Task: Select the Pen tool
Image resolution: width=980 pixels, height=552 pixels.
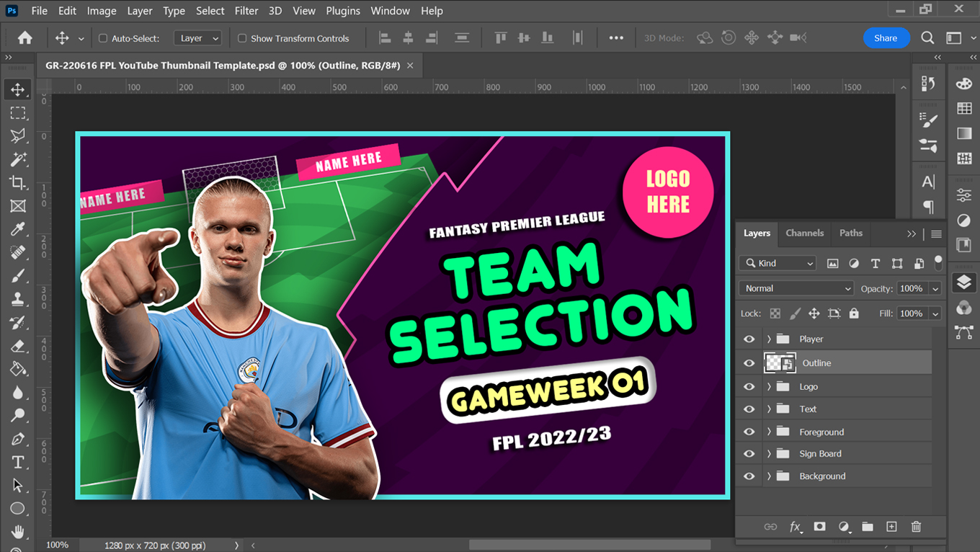Action: 17,438
